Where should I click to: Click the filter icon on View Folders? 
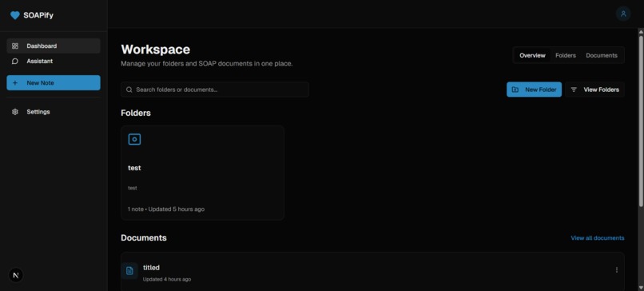[574, 90]
